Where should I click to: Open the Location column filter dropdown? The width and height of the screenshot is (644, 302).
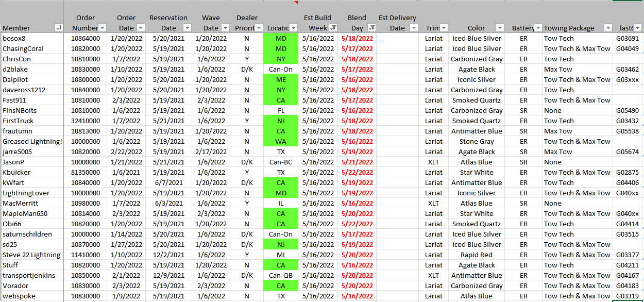click(293, 28)
